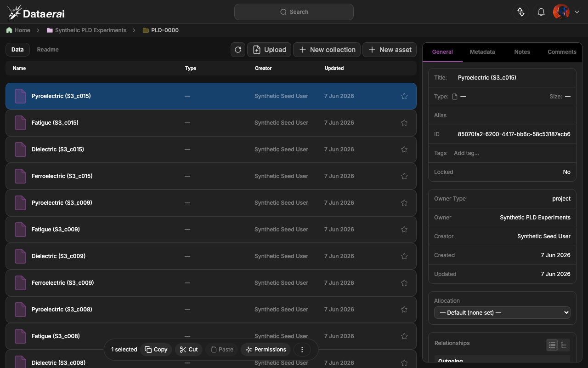Open the transfers arrows icon in header
588x368 pixels.
(x=521, y=12)
